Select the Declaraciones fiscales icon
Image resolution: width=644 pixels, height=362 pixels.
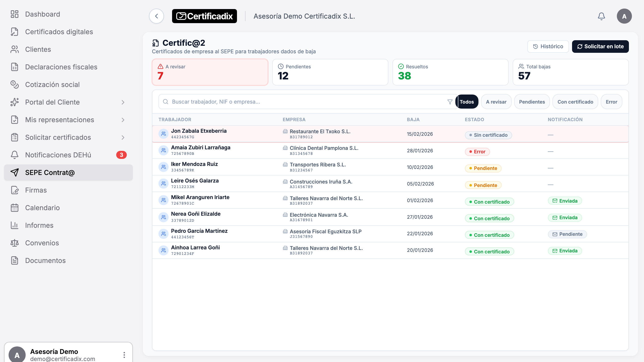pos(15,67)
